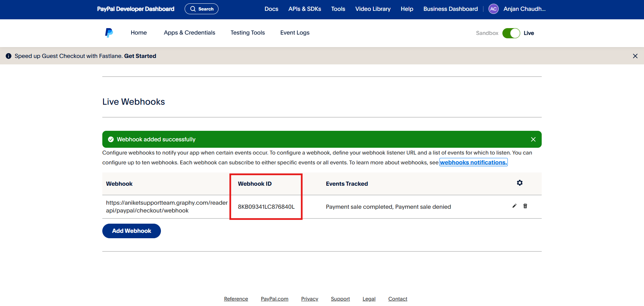This screenshot has height=306, width=644.
Task: Follow the webhooks notifications link
Action: point(473,163)
